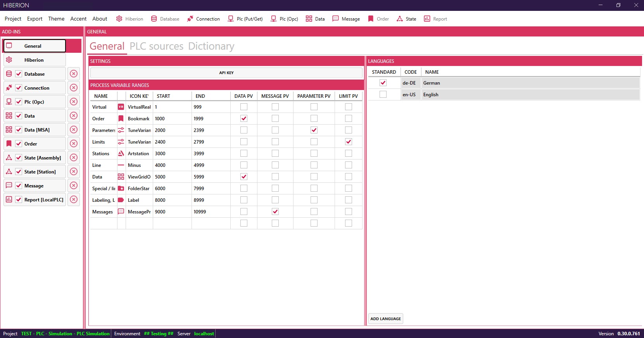
Task: Select the Hiberion add-in button
Action: click(35, 60)
